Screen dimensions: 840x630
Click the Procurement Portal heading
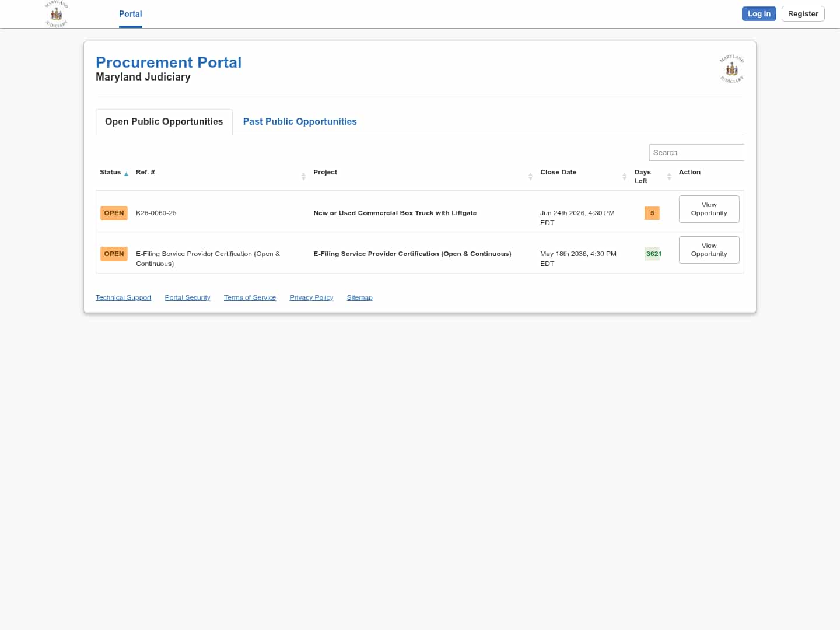pyautogui.click(x=169, y=62)
